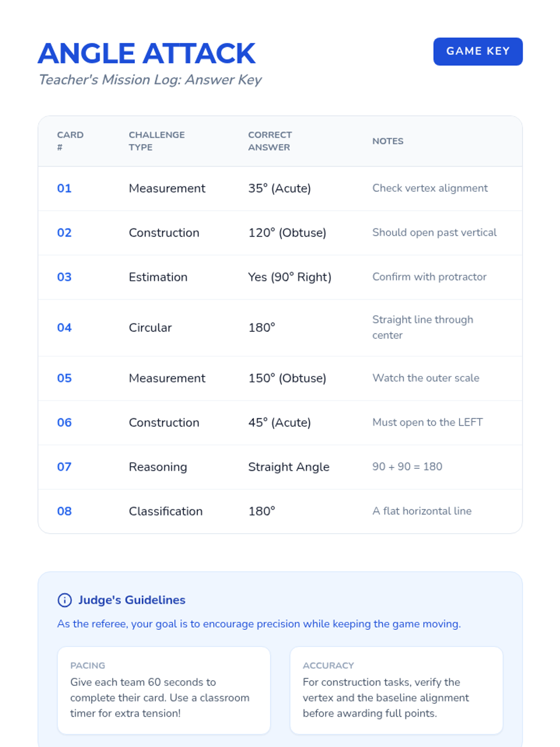Click card number 05
This screenshot has height=747, width=560.
point(64,378)
